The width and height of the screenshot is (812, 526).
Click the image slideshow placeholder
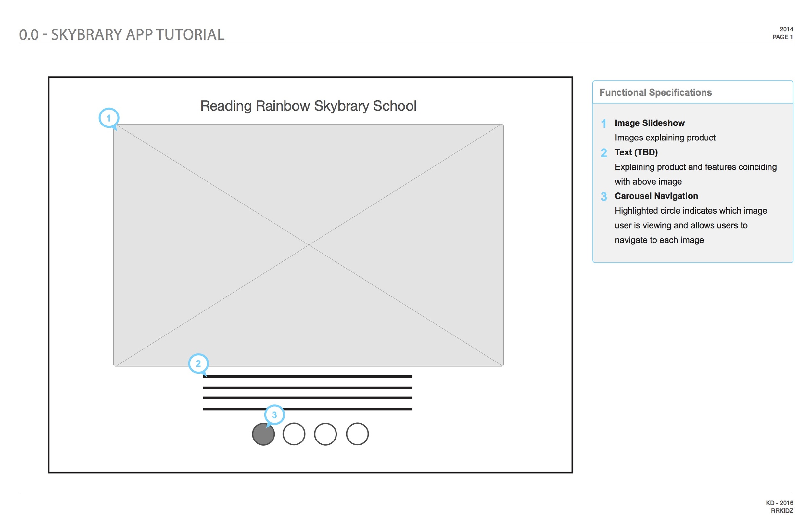click(x=309, y=245)
